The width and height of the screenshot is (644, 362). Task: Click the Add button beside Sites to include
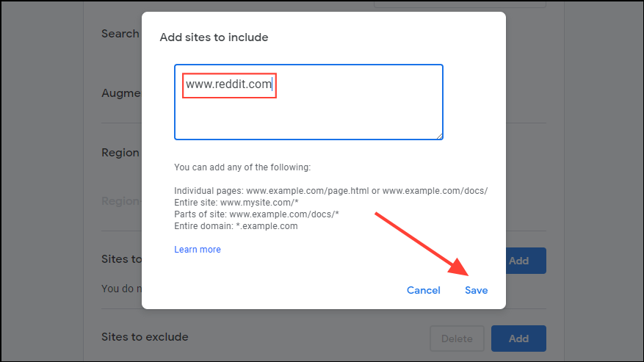(526, 261)
